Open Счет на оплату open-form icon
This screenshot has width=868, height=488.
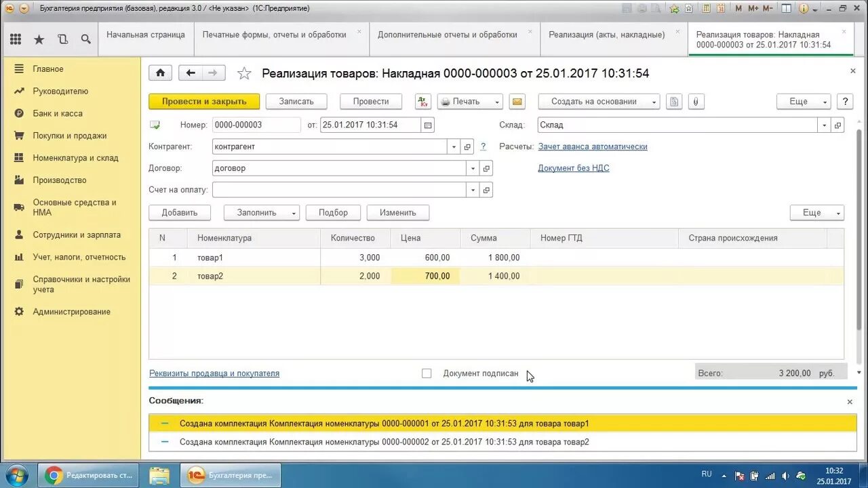[486, 190]
